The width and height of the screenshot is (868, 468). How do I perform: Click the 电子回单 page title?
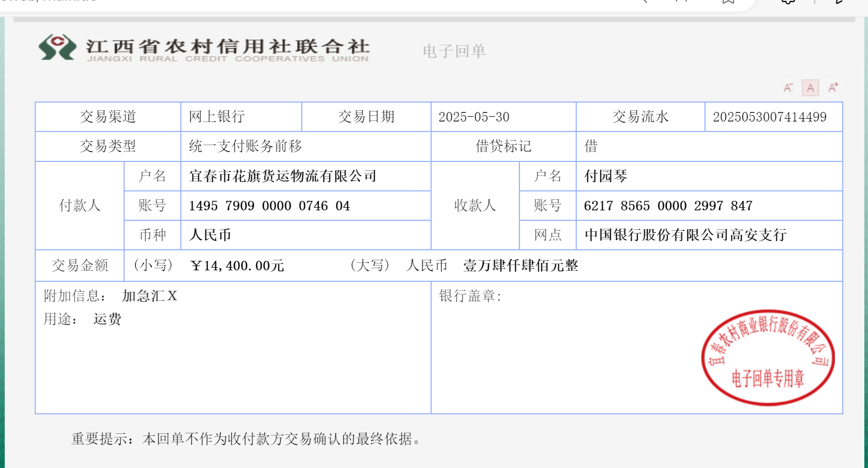[x=454, y=51]
